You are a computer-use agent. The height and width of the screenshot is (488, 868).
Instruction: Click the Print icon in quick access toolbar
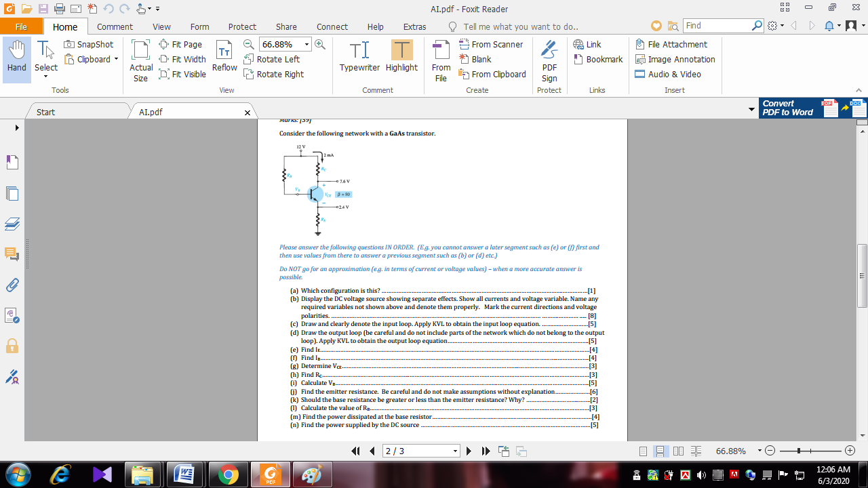tap(59, 9)
